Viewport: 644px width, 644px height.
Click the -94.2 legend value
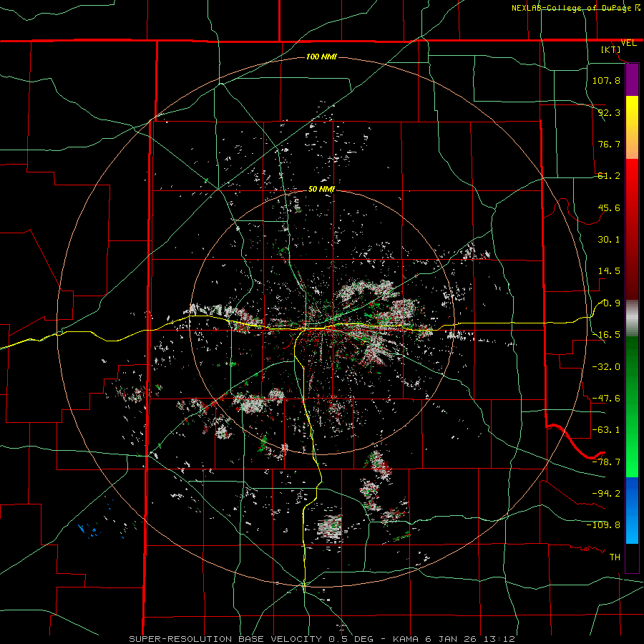tap(606, 493)
